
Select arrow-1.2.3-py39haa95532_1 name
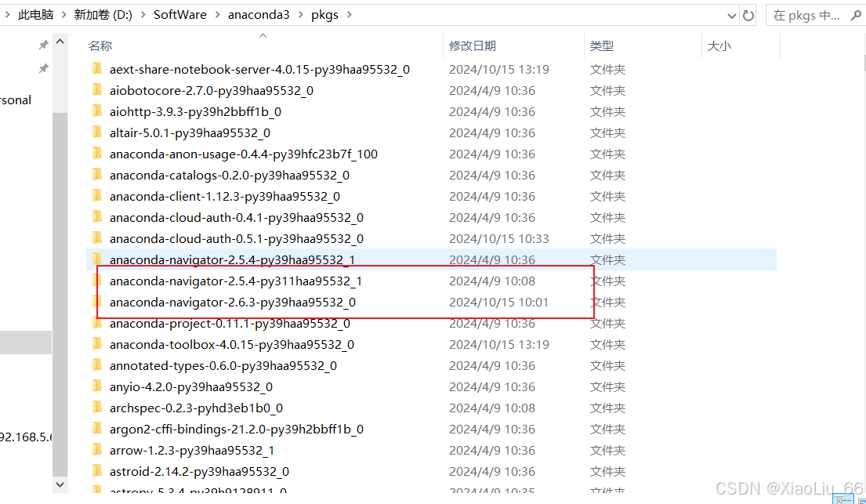click(x=192, y=451)
